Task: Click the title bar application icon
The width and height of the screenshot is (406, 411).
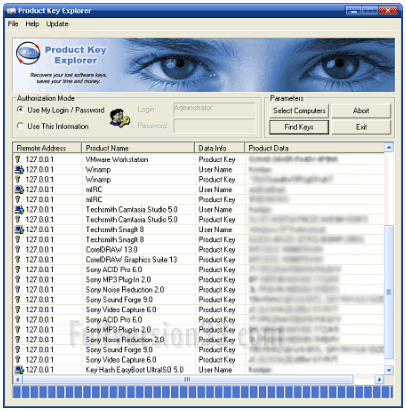Action: (x=11, y=11)
